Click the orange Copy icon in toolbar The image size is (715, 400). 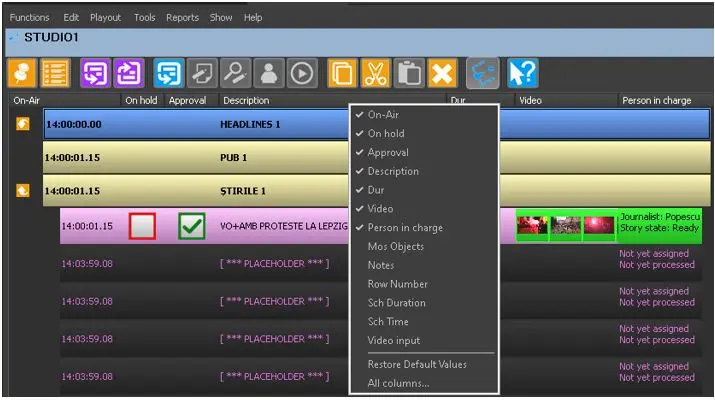(x=342, y=73)
